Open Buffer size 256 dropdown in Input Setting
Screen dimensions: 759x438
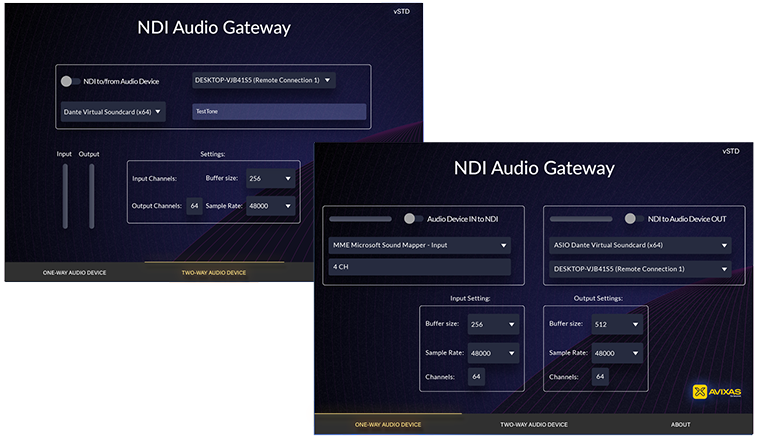[x=493, y=324]
